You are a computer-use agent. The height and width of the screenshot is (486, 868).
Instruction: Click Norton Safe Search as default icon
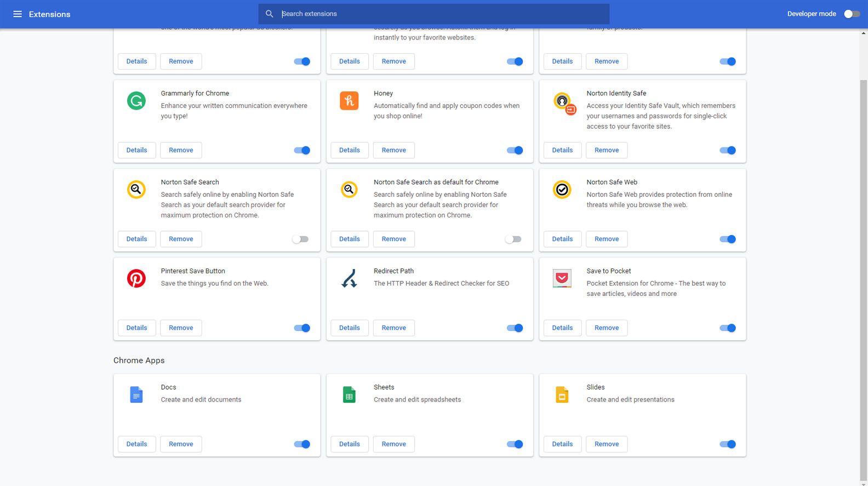tap(349, 190)
